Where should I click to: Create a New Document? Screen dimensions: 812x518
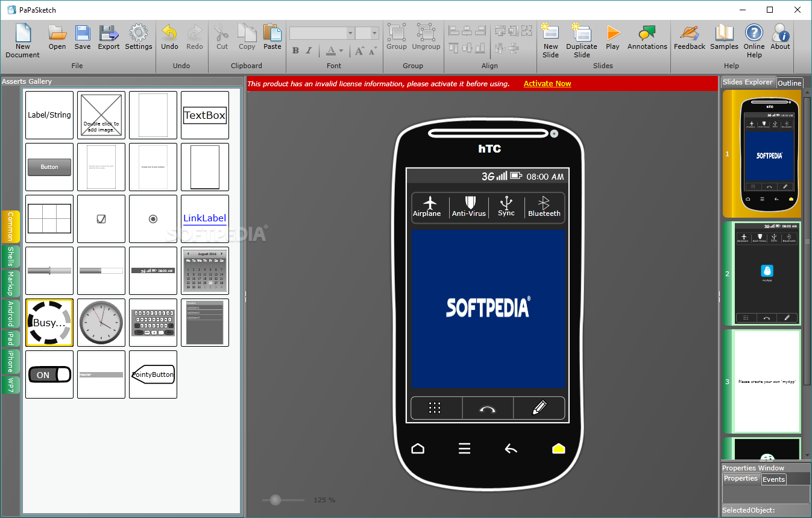(22, 40)
